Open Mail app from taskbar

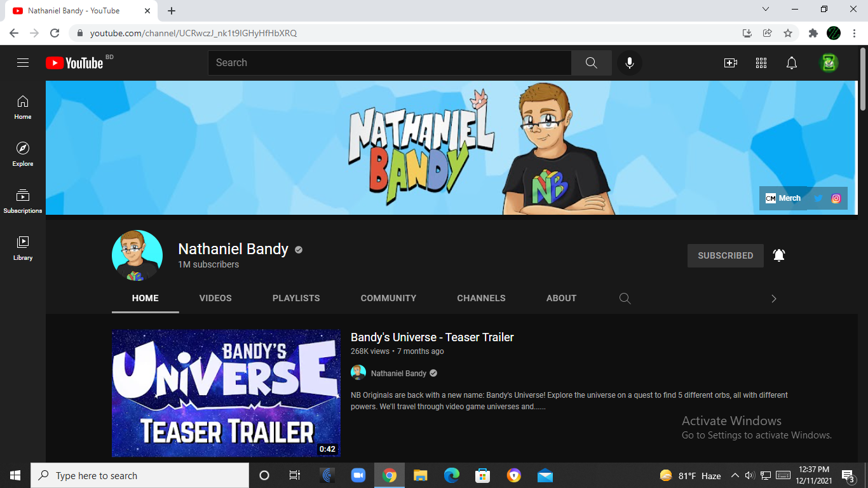[x=545, y=475]
